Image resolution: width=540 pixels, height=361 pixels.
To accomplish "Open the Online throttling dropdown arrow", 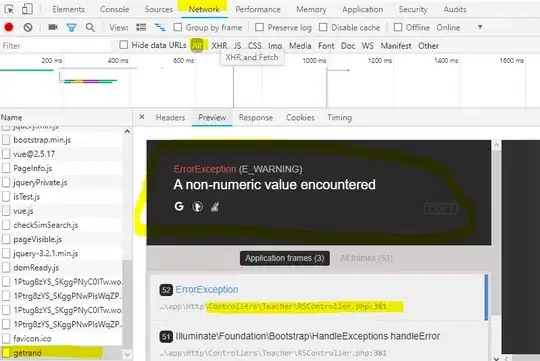I will tap(480, 27).
